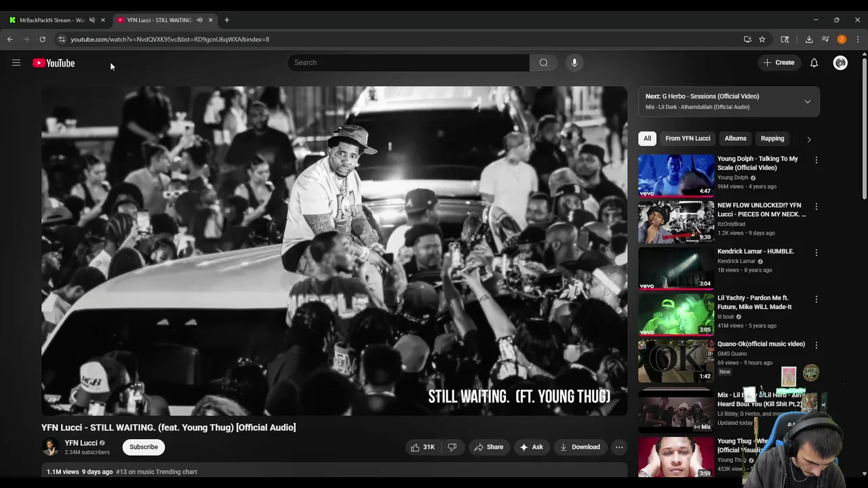The image size is (868, 488).
Task: Select the From YFN Lucci chip
Action: pyautogui.click(x=688, y=138)
